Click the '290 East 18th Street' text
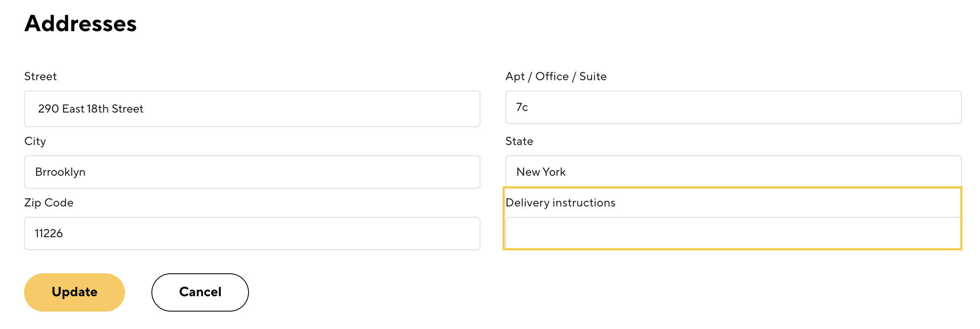Image resolution: width=980 pixels, height=329 pixels. point(90,109)
